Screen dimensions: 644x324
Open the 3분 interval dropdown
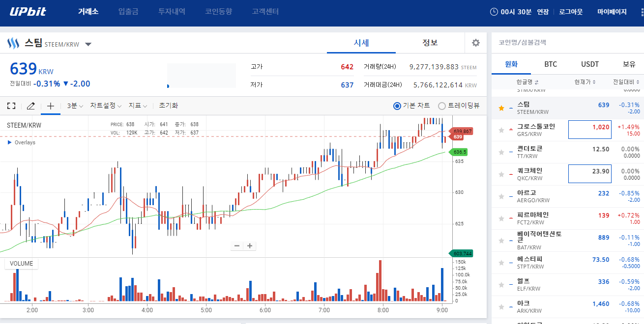pos(75,106)
